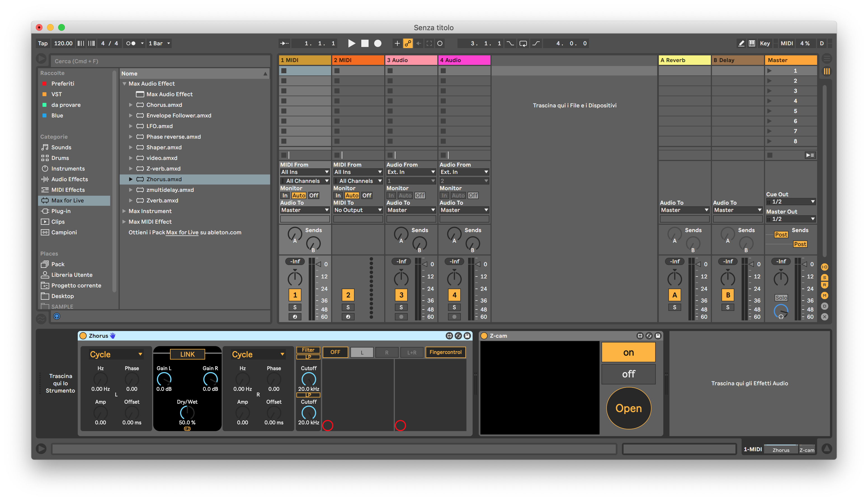868x501 pixels.
Task: Activate the Draw Mode pencil icon
Action: (x=741, y=43)
